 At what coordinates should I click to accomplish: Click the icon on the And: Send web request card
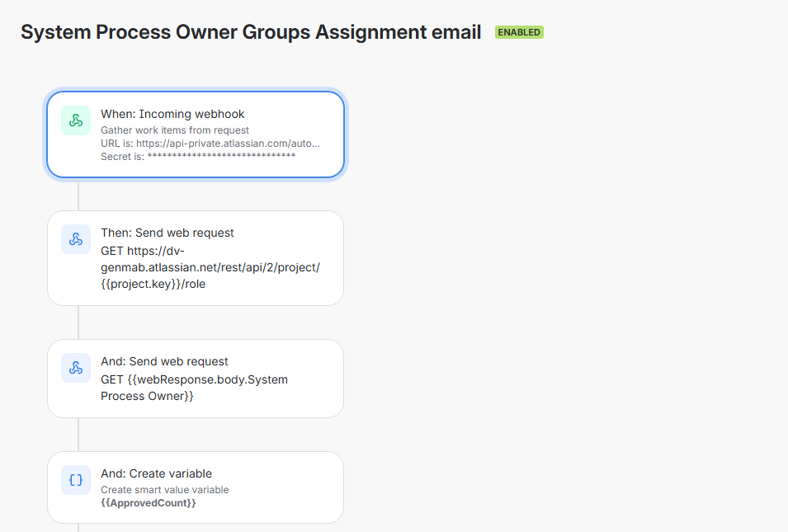(x=76, y=368)
